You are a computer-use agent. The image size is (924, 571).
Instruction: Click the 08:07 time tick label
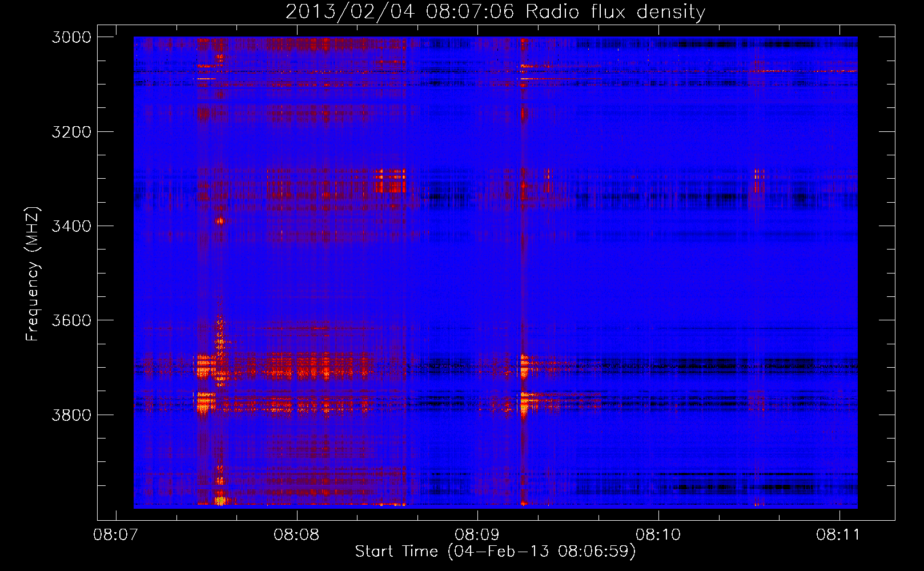coord(116,535)
